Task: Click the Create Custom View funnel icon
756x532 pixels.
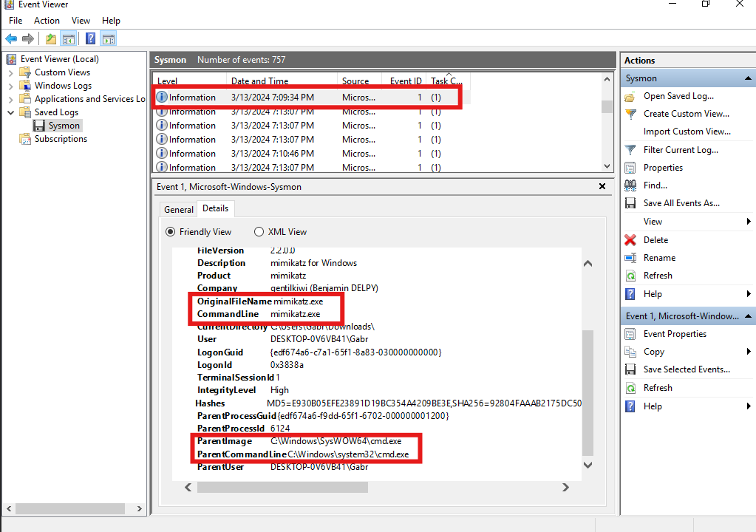Action: tap(630, 115)
